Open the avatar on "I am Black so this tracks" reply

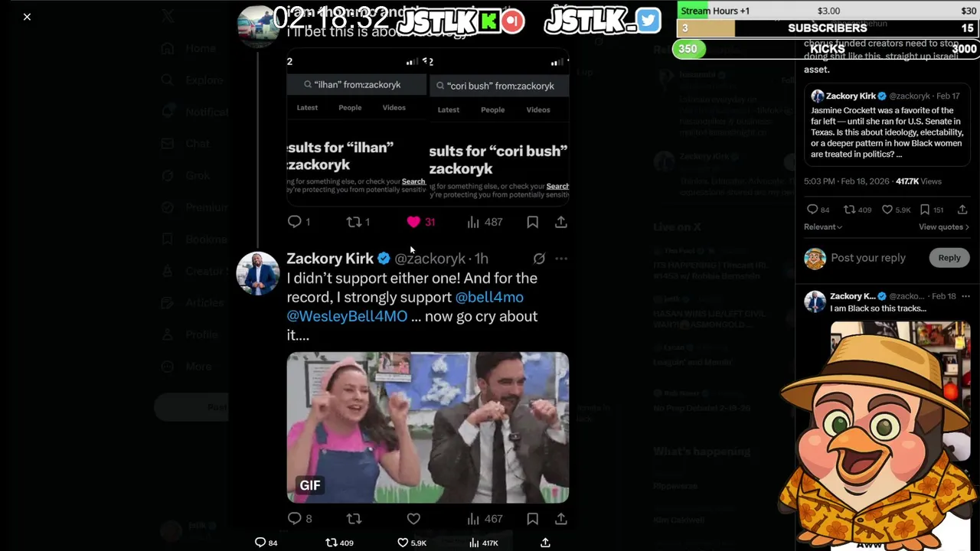click(x=815, y=302)
